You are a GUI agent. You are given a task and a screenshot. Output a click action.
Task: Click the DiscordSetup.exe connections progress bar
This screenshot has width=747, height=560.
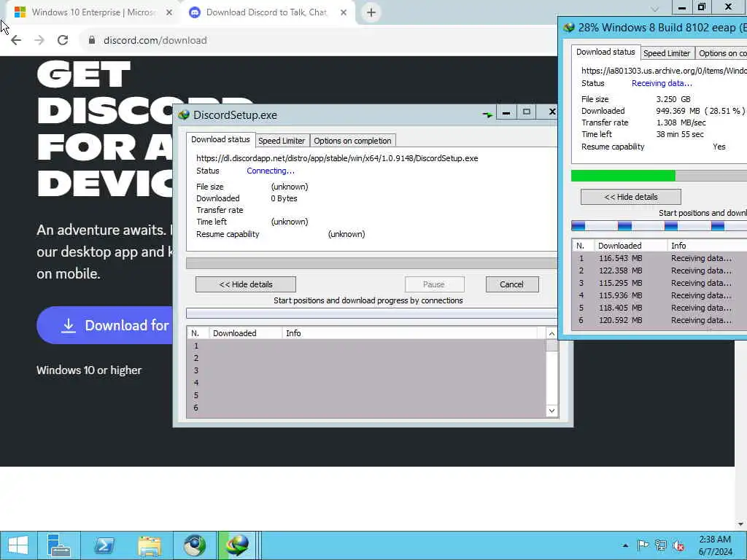point(371,313)
